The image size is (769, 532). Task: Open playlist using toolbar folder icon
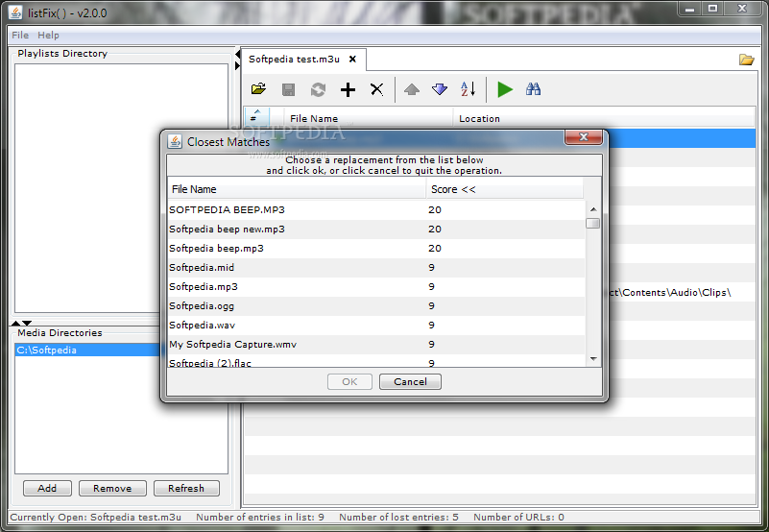(x=258, y=89)
